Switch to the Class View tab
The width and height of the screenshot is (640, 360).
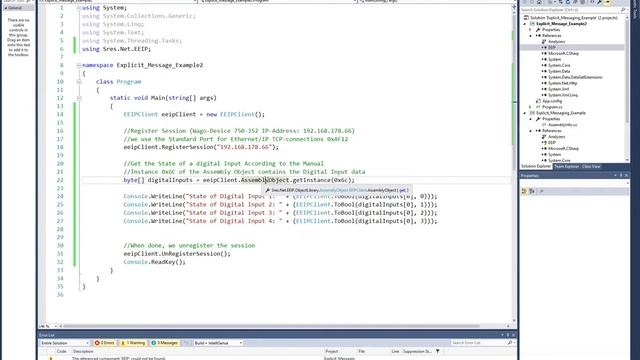pyautogui.click(x=591, y=167)
